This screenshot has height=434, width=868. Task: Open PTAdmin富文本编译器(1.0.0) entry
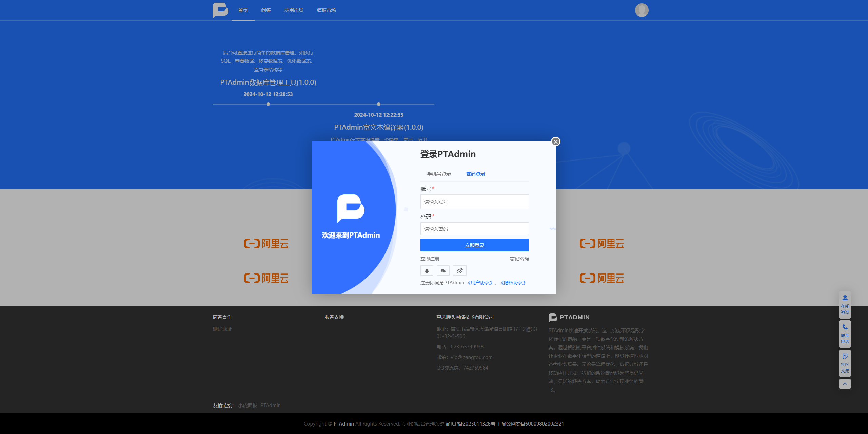click(378, 127)
